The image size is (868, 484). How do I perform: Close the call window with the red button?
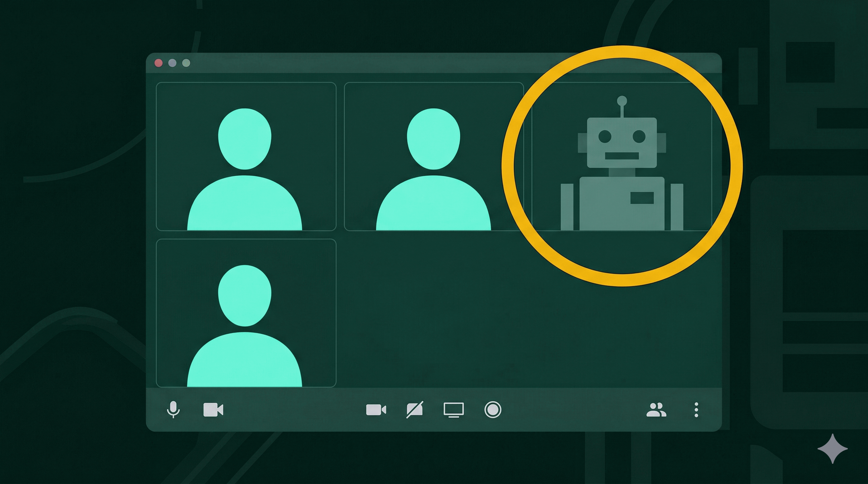[158, 63]
